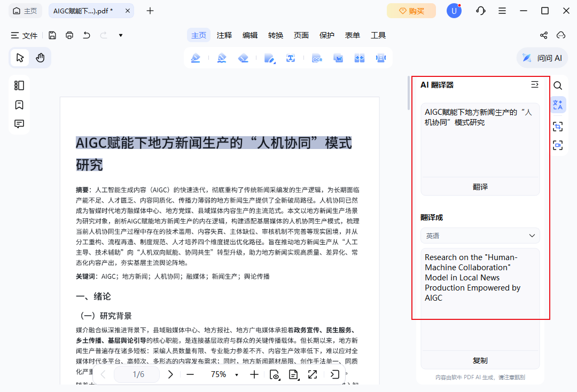This screenshot has width=577, height=392.
Task: Switch to the 注释 tab
Action: pyautogui.click(x=224, y=35)
